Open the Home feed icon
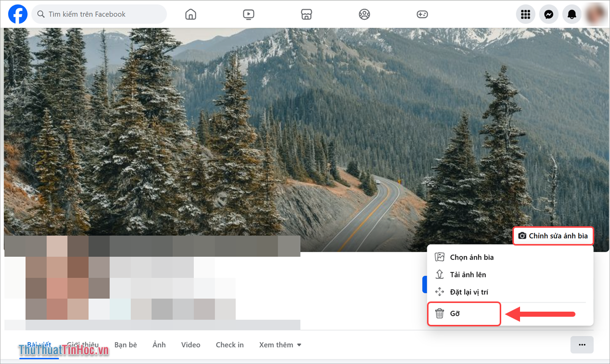This screenshot has width=610, height=364. pos(191,14)
